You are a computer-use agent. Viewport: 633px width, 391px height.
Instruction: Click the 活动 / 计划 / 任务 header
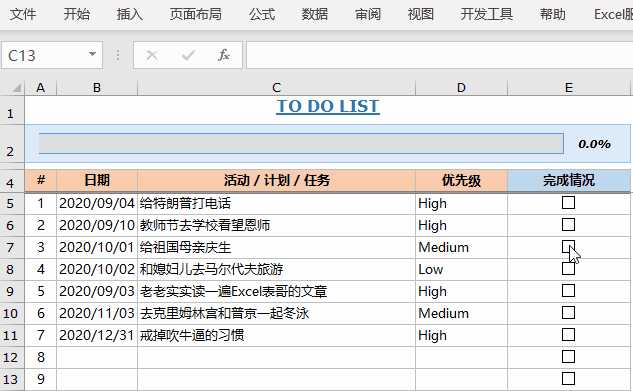(277, 180)
